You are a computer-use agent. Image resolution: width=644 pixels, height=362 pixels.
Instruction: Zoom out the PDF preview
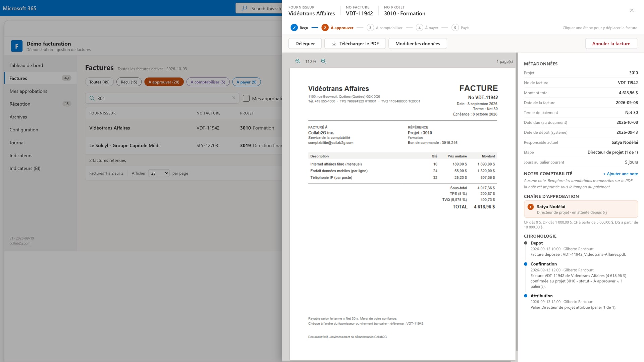[x=298, y=61]
